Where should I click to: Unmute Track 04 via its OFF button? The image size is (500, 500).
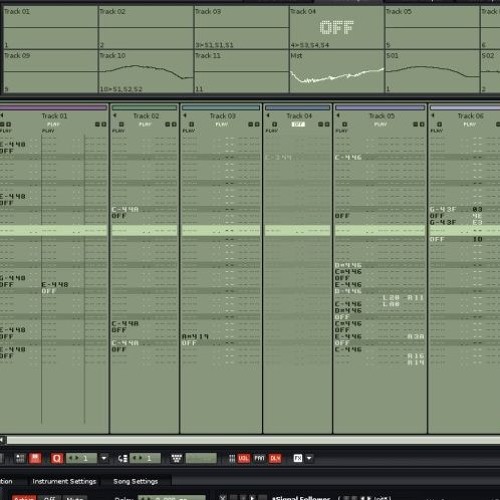pos(298,124)
